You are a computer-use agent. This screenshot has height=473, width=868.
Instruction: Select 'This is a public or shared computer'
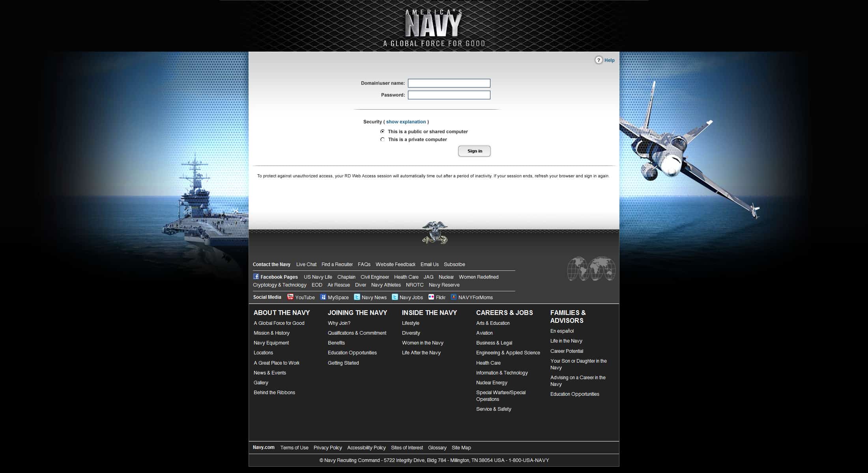[x=382, y=132]
